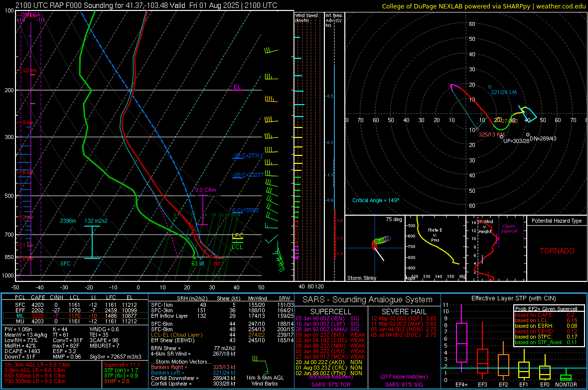Click the SARS 57% TOR result
The width and height of the screenshot is (588, 390).
331,385
